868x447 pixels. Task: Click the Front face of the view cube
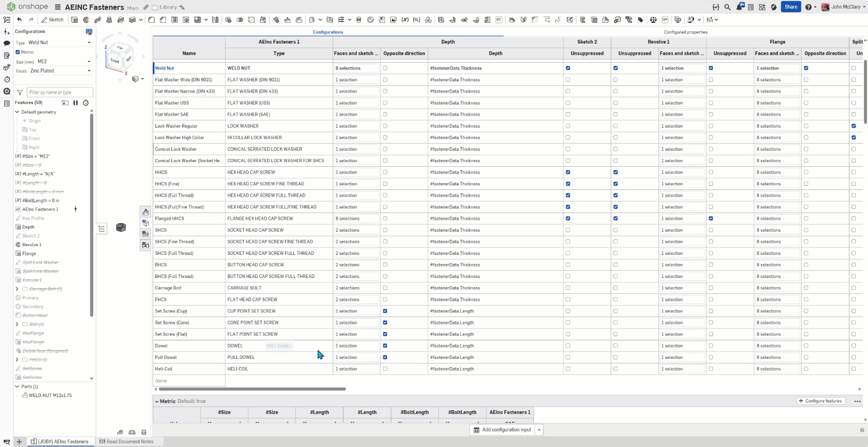click(x=115, y=60)
